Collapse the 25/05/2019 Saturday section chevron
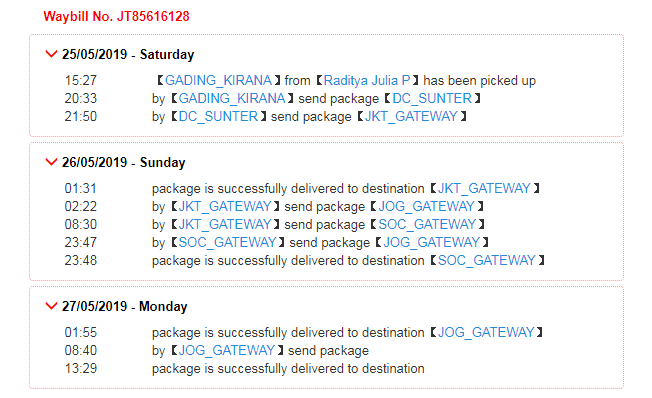 pyautogui.click(x=51, y=54)
